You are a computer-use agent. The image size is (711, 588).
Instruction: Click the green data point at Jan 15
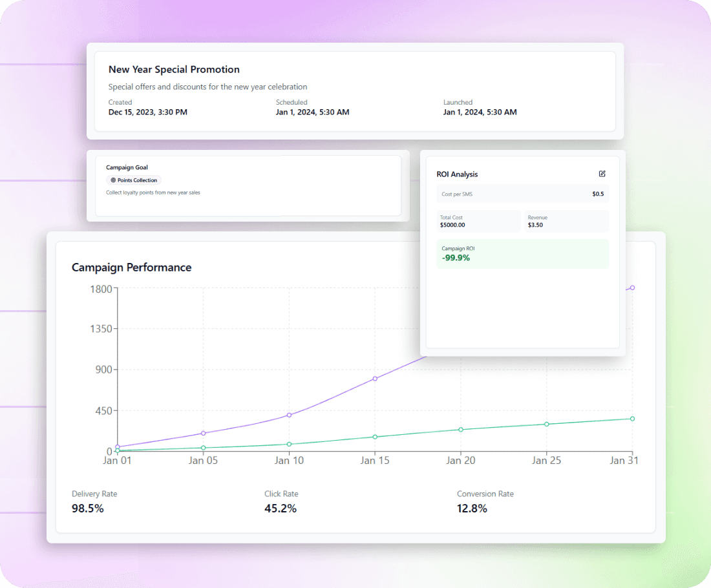[375, 437]
